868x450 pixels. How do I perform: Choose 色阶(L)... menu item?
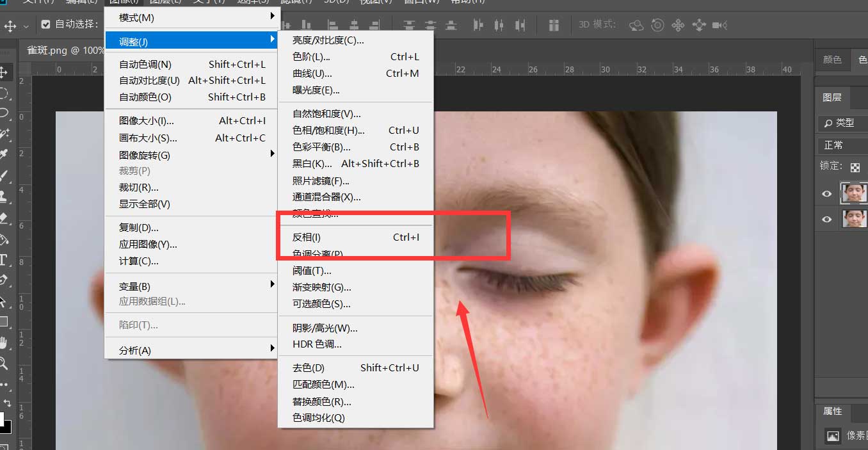(356, 57)
